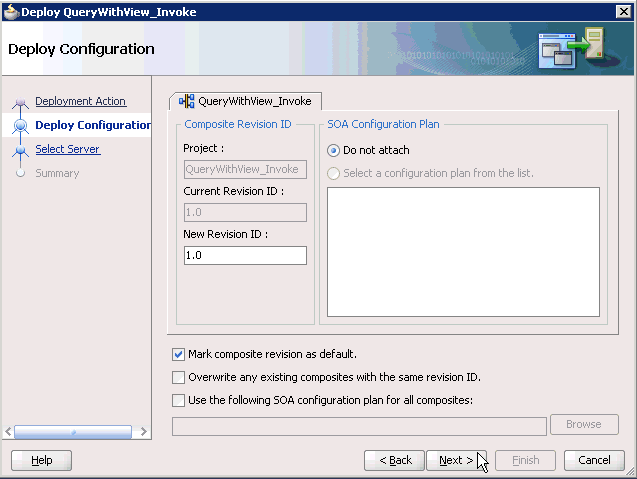Click the steps panel horizontal scrollbar thumb

click(73, 432)
